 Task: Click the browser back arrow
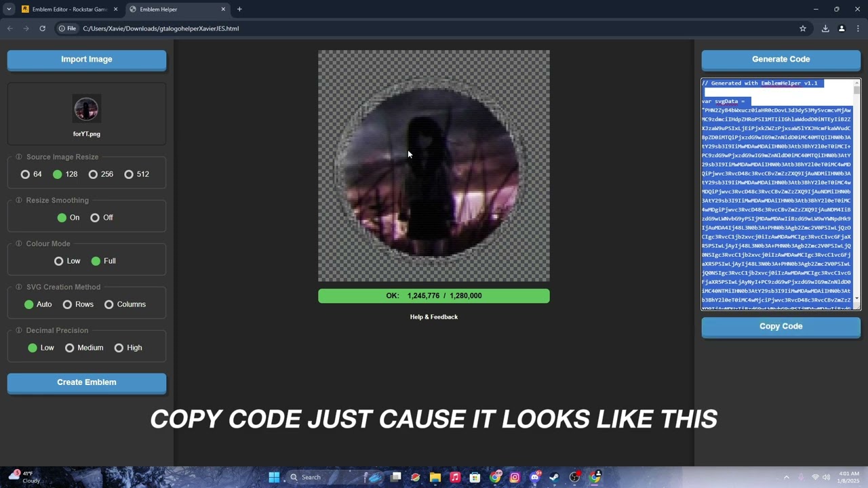[9, 28]
